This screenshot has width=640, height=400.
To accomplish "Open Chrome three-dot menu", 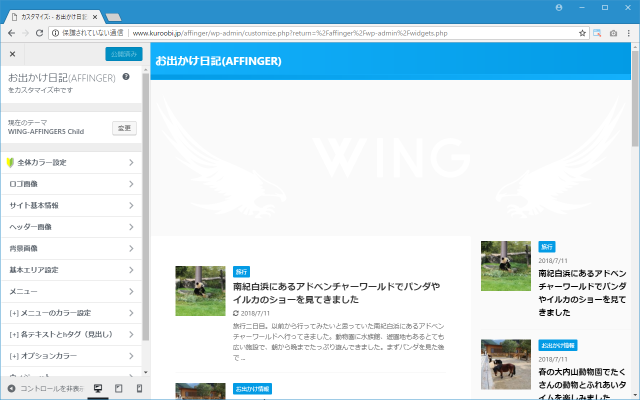I will tap(629, 33).
